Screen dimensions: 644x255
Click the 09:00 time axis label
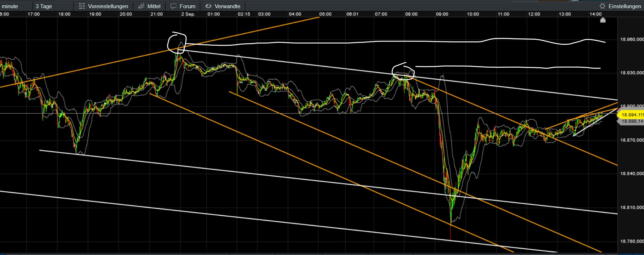click(442, 14)
